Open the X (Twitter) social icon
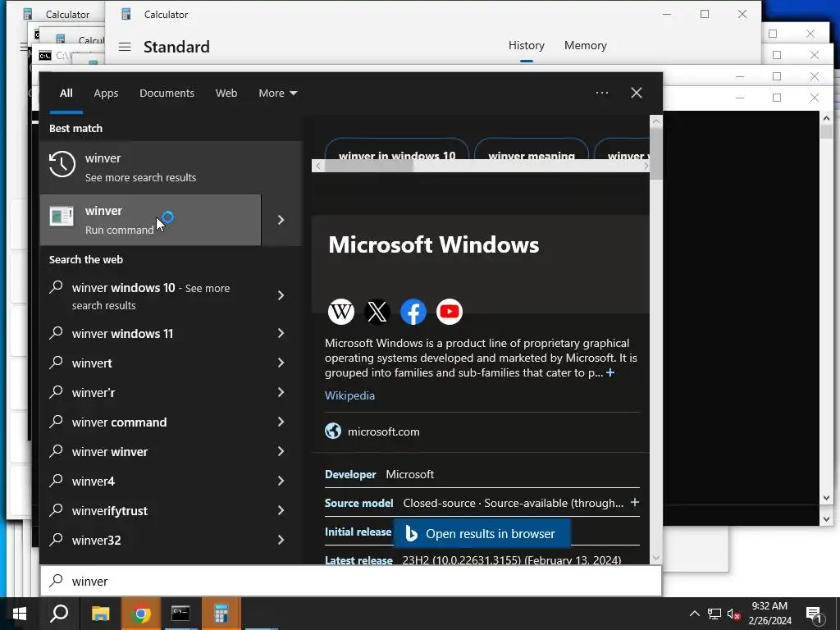 pyautogui.click(x=377, y=311)
